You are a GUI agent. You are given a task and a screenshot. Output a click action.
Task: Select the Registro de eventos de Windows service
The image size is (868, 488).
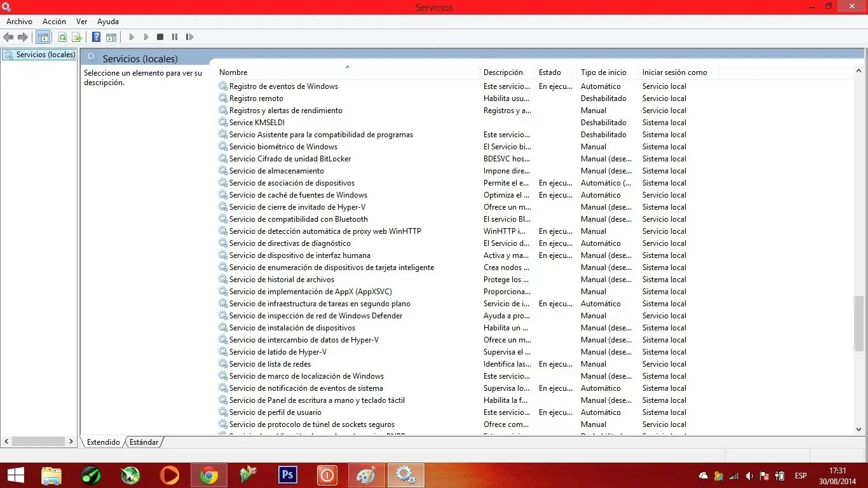(283, 86)
